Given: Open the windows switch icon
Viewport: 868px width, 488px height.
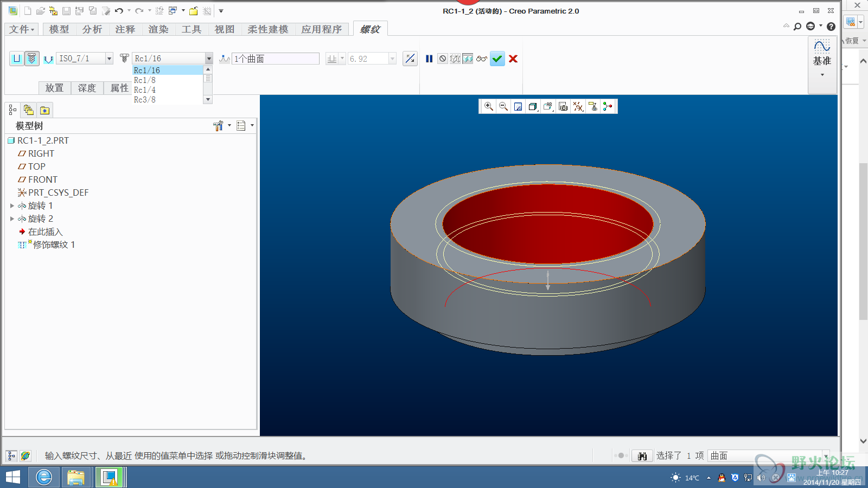Looking at the screenshot, I should [x=173, y=11].
